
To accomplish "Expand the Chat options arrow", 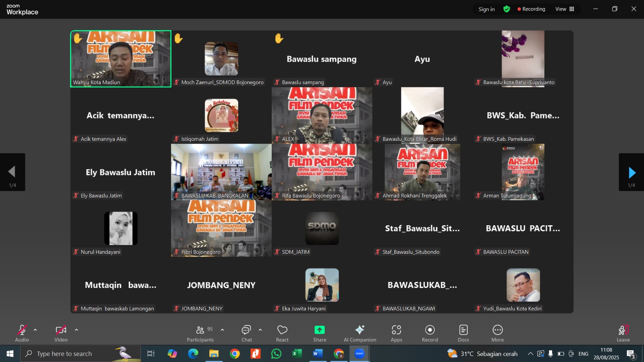I will [260, 330].
